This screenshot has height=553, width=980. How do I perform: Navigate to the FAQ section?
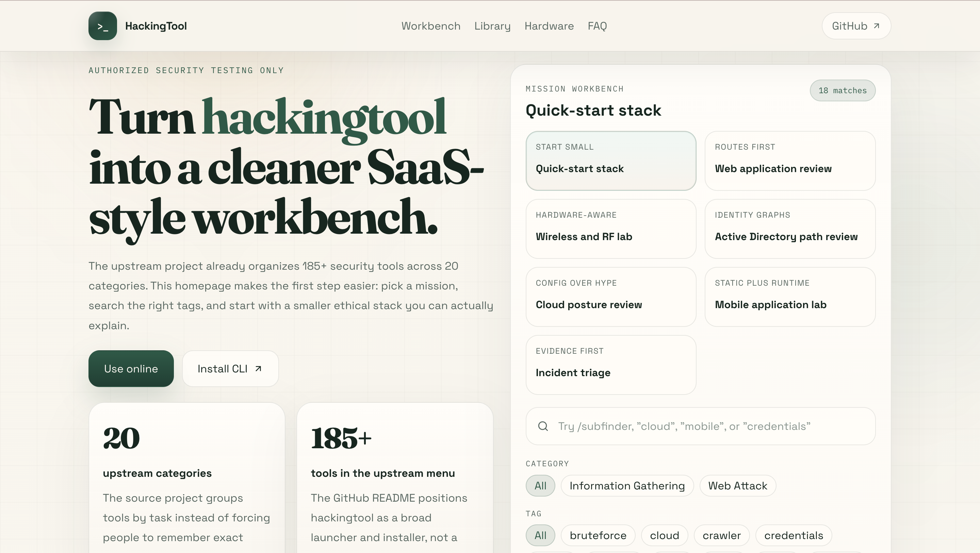(597, 26)
